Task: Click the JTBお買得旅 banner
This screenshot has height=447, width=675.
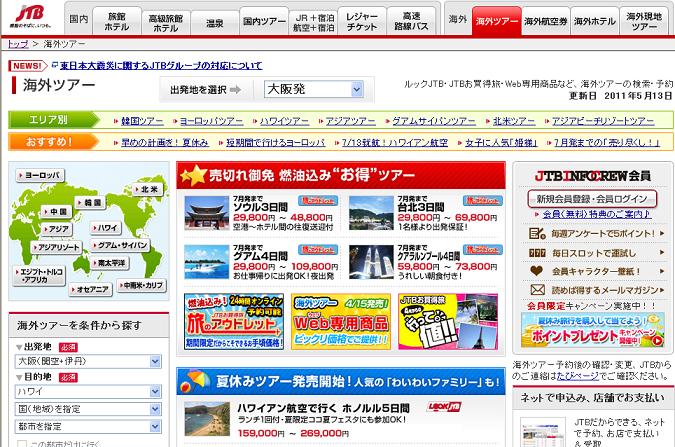Action: coord(448,322)
